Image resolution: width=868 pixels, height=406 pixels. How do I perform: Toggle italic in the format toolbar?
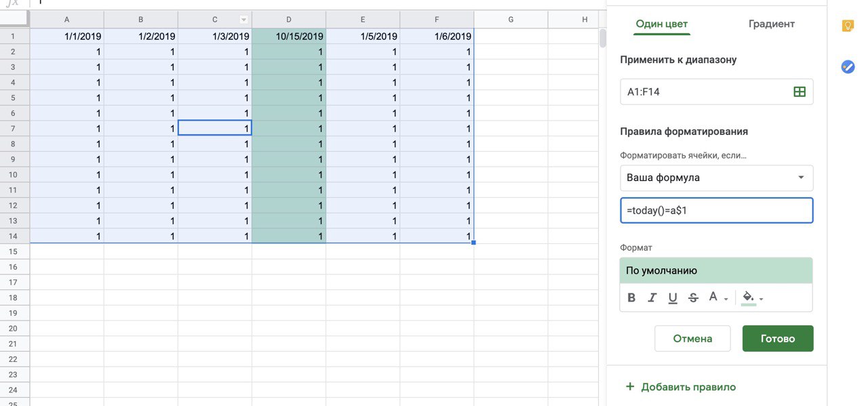(652, 298)
